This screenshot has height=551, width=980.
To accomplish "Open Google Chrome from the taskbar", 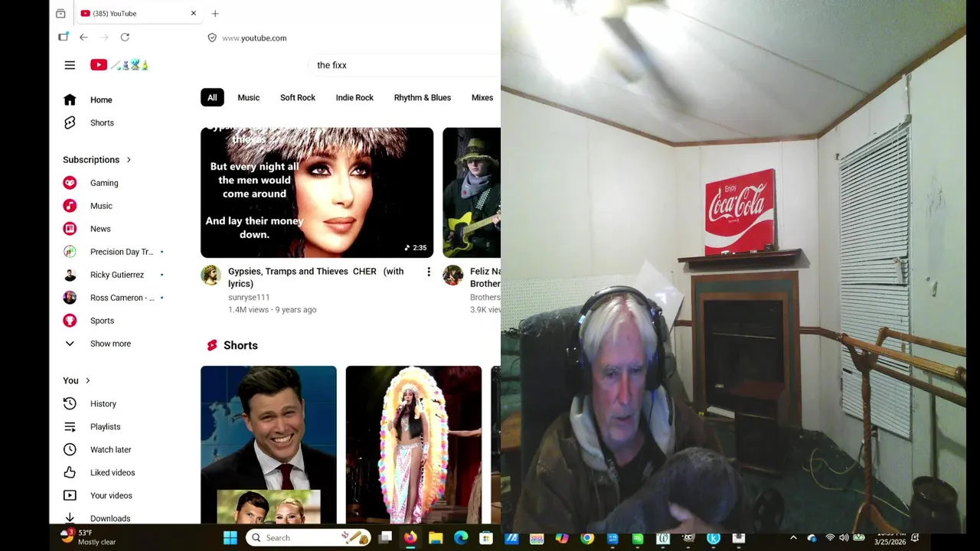I will click(x=587, y=538).
